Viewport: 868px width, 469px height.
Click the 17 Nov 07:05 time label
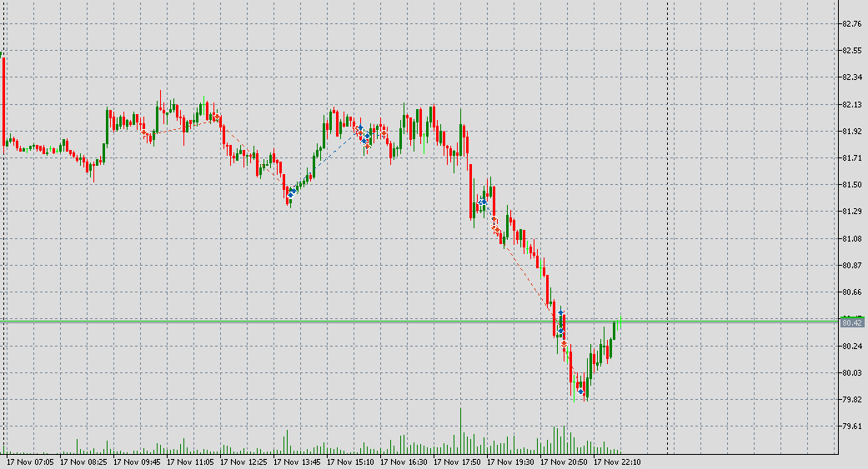[30, 462]
